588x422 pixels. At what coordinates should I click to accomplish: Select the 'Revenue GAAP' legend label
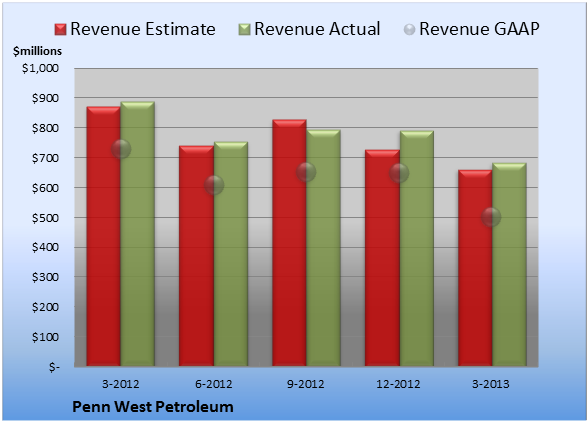pos(480,29)
